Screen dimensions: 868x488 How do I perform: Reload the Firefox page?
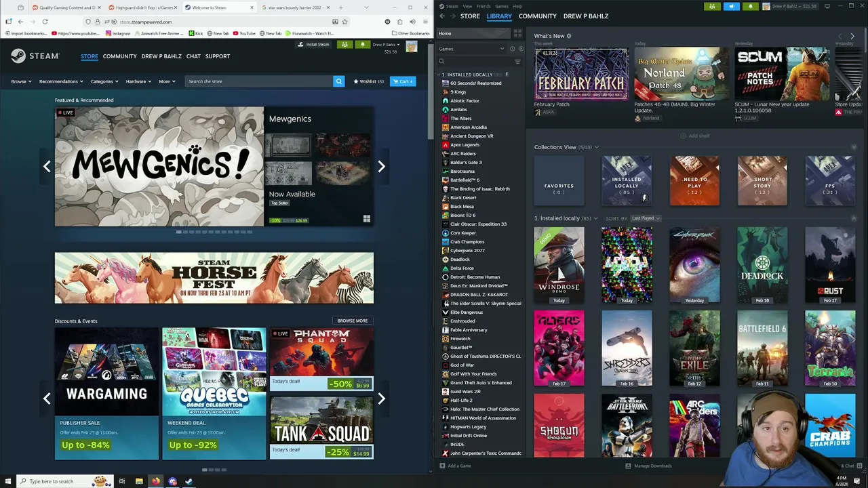click(45, 22)
